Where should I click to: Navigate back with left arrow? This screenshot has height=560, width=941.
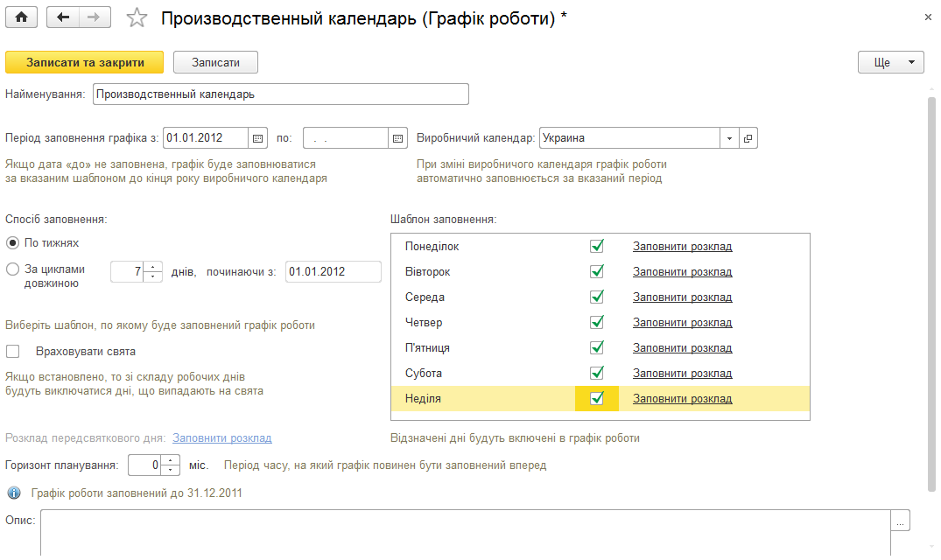(x=62, y=17)
